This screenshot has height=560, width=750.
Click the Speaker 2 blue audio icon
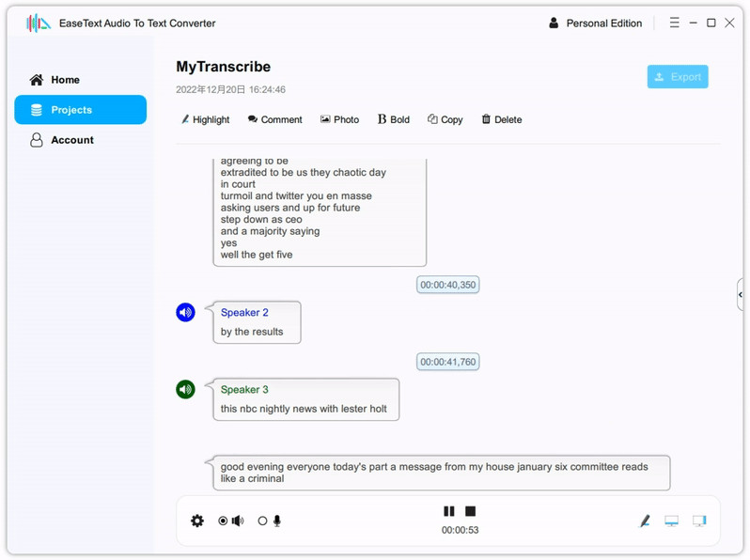185,312
